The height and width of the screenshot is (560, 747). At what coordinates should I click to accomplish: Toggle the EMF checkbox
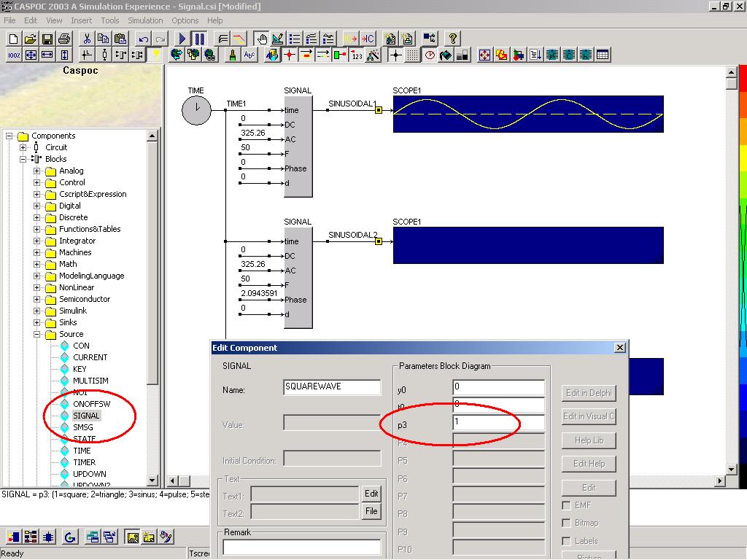pyautogui.click(x=567, y=505)
